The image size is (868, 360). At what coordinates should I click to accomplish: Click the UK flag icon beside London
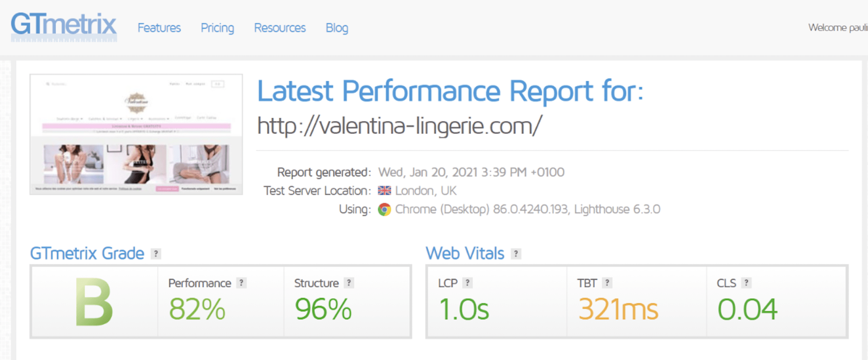point(384,190)
